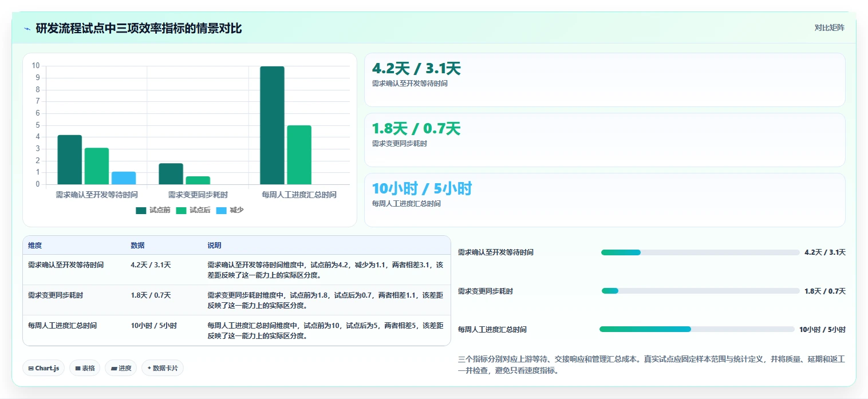868x399 pixels.
Task: Click the 试点后 bar for 每周人工进度汇总时间
Action: (x=299, y=155)
